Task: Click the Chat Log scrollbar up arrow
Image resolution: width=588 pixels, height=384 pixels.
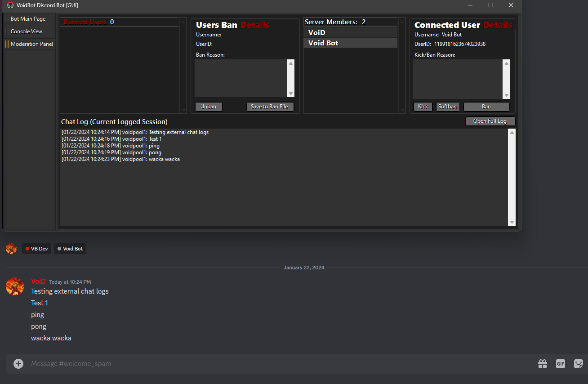Action: pyautogui.click(x=512, y=133)
